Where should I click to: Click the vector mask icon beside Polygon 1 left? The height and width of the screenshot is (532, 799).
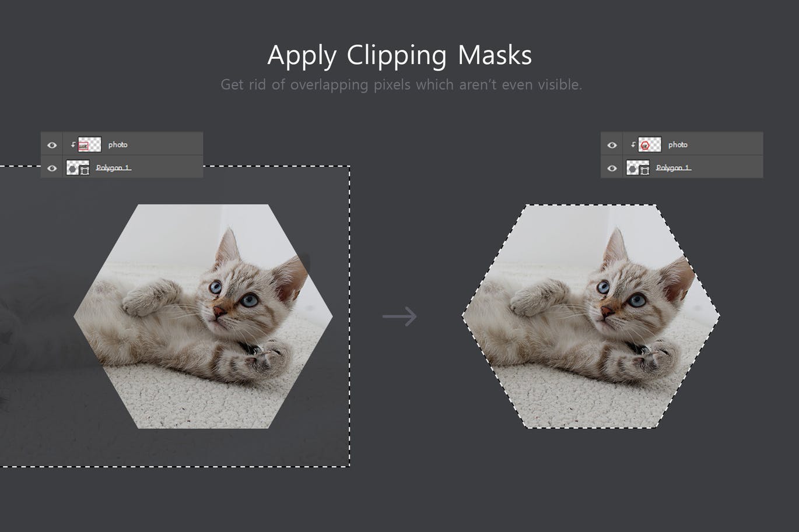(85, 169)
